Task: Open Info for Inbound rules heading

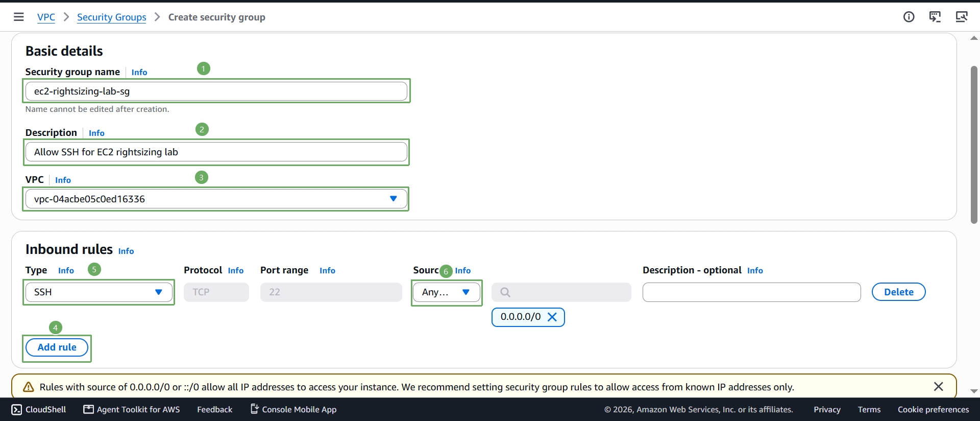Action: (x=126, y=251)
